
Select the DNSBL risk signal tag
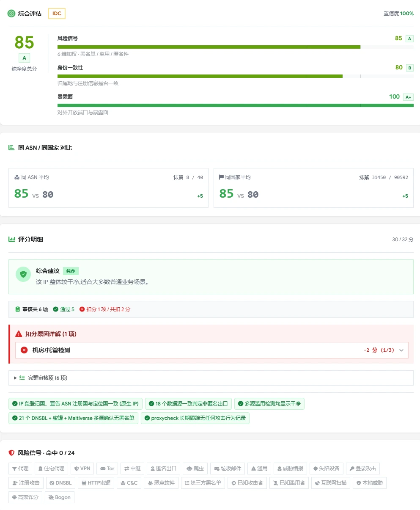[x=60, y=483]
